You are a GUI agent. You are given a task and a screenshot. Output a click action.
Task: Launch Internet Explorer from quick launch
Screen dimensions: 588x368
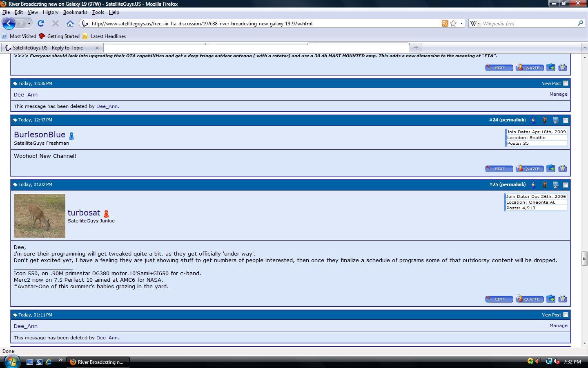pos(49,362)
